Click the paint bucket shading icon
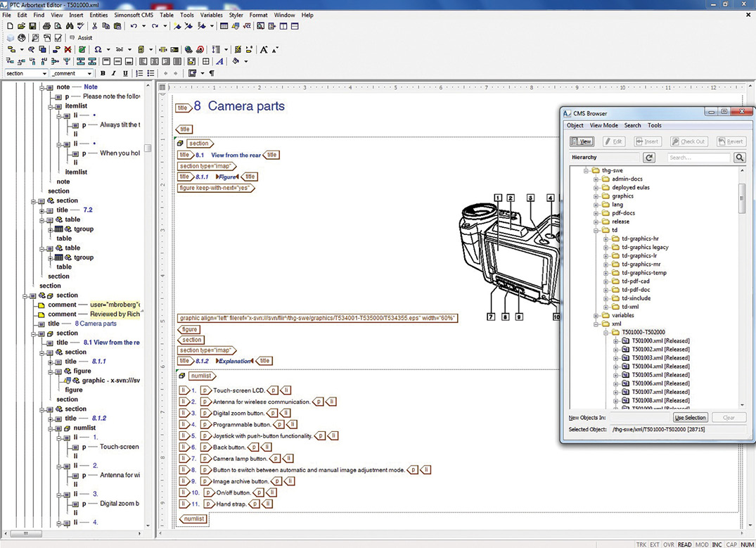Screen dimensions: 756x548 coord(236,61)
